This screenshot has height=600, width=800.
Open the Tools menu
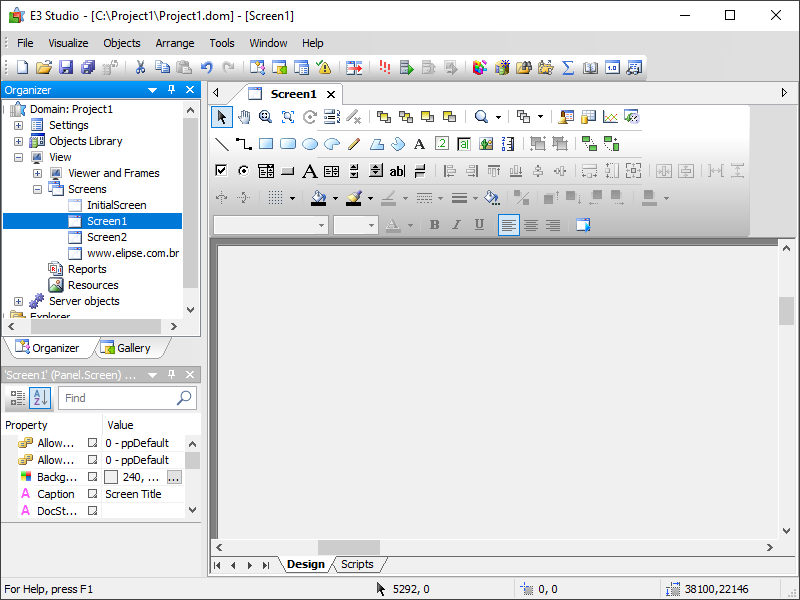pos(222,43)
